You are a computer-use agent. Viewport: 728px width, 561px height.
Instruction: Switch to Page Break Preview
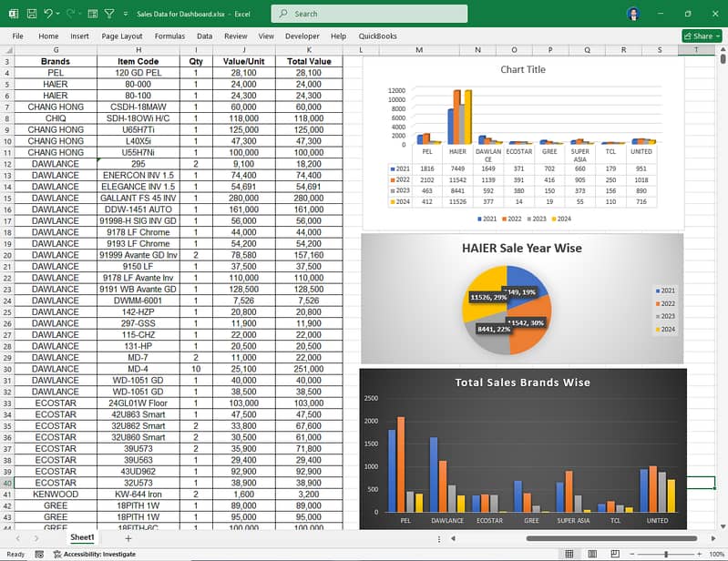[615, 554]
